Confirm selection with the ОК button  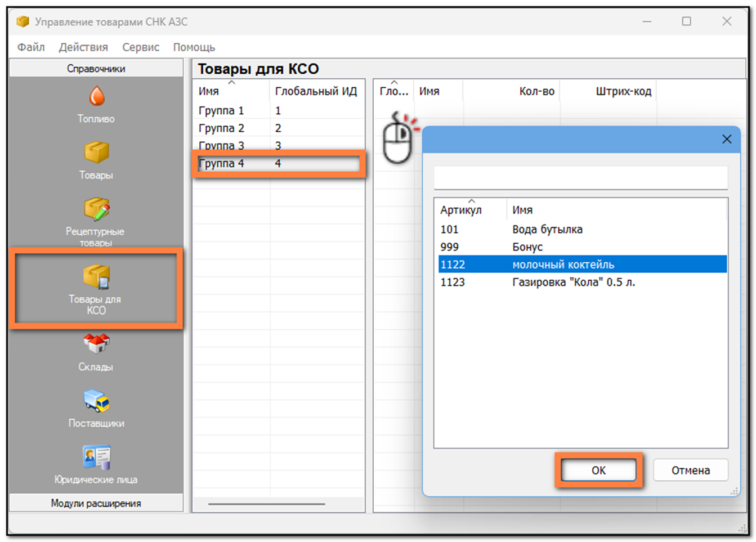point(598,470)
